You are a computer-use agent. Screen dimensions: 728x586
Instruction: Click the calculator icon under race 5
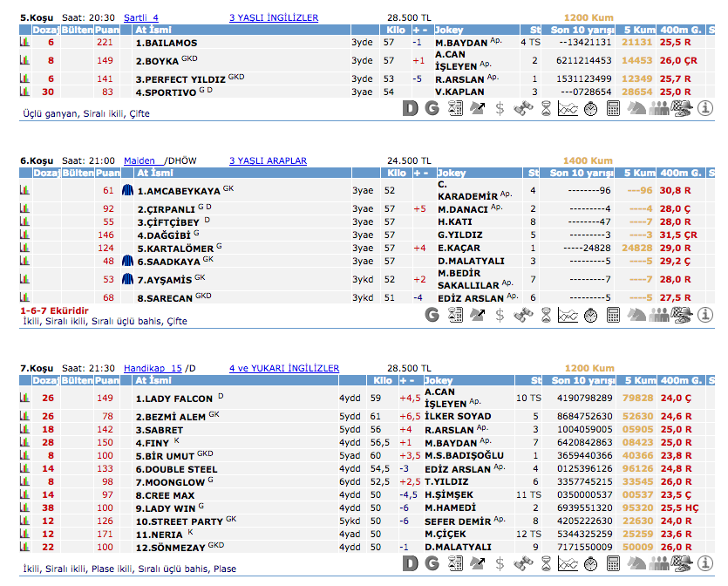tap(614, 108)
